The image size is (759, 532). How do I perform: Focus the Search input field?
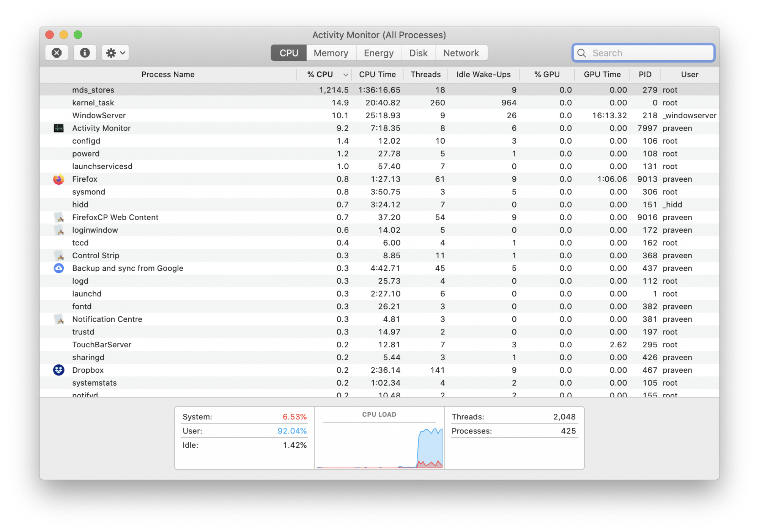[x=649, y=53]
